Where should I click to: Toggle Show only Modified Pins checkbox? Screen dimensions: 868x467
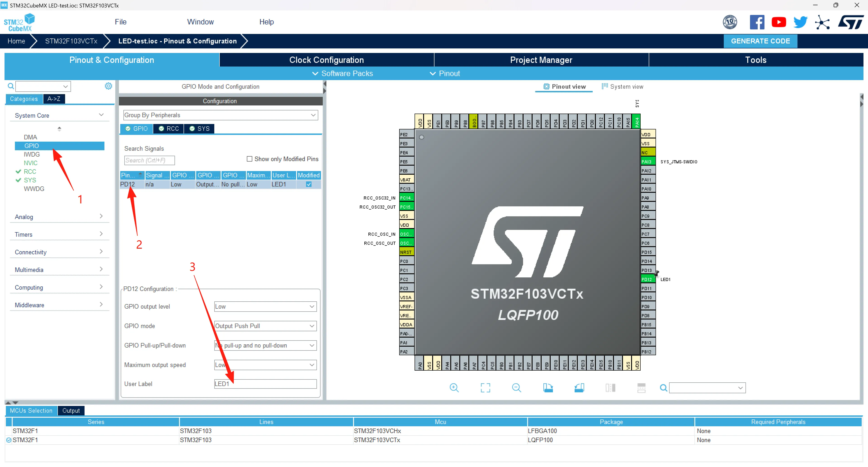(x=249, y=159)
